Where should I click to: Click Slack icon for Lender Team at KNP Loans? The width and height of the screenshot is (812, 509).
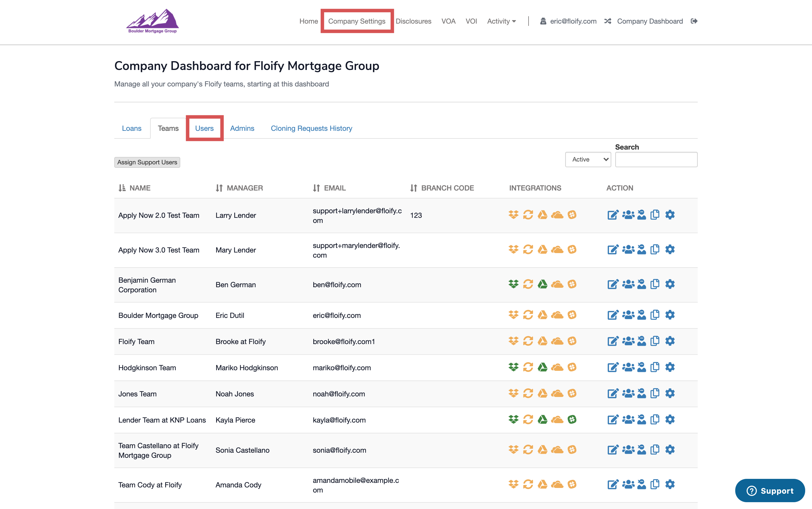(x=572, y=419)
